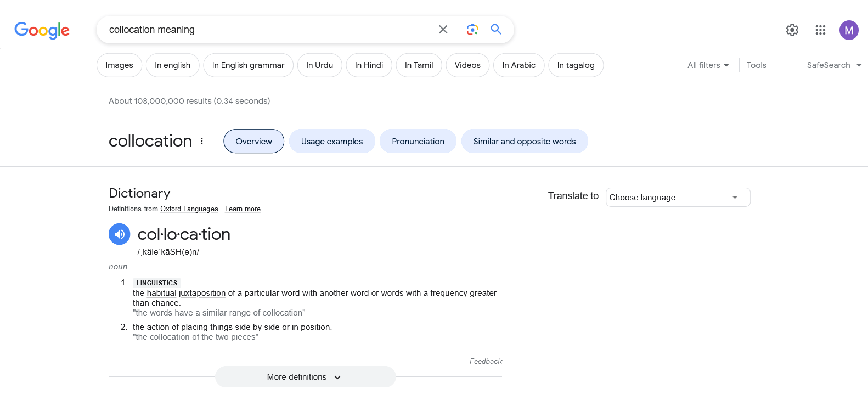Click the Tools button
The height and width of the screenshot is (394, 868).
tap(756, 65)
